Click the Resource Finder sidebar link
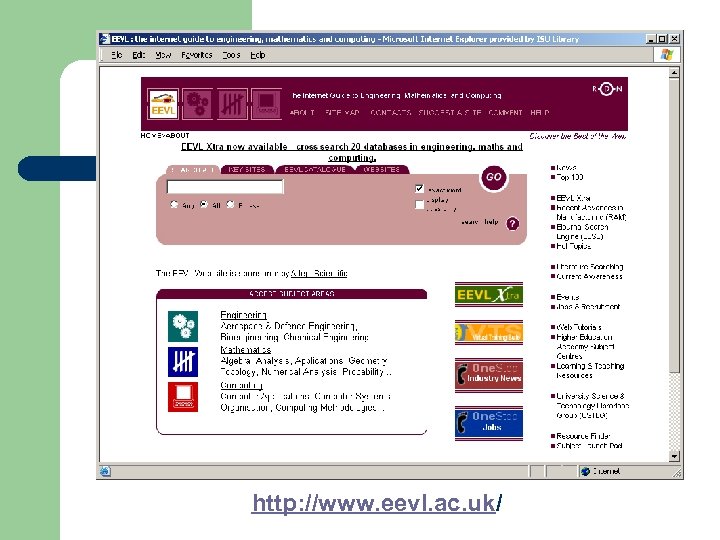This screenshot has width=720, height=540. tap(583, 436)
